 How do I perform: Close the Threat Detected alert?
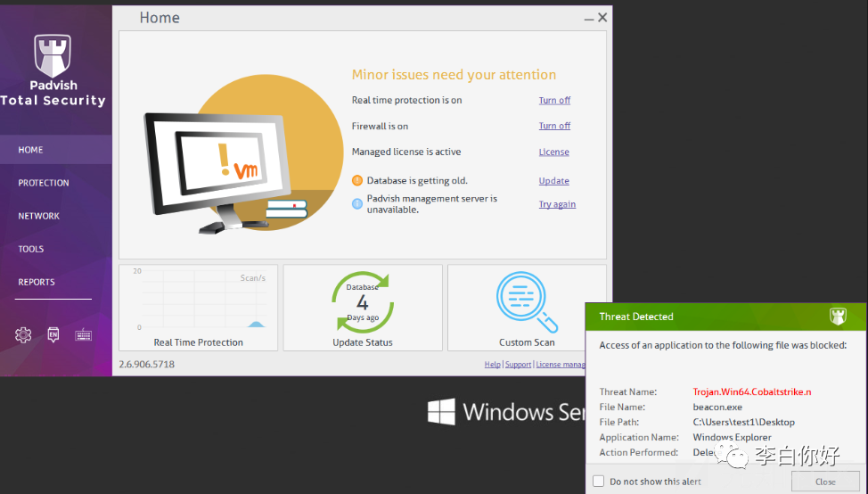(825, 482)
